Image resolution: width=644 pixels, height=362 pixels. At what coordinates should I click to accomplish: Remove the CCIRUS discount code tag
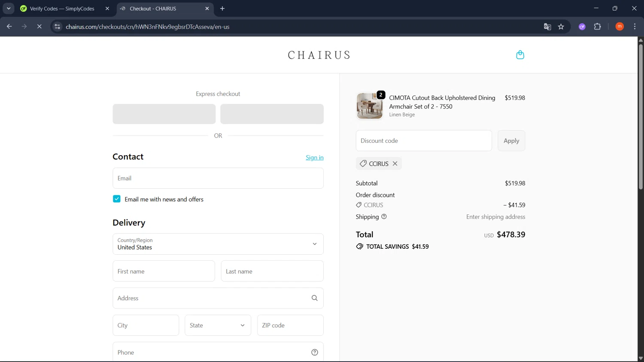[x=395, y=163]
